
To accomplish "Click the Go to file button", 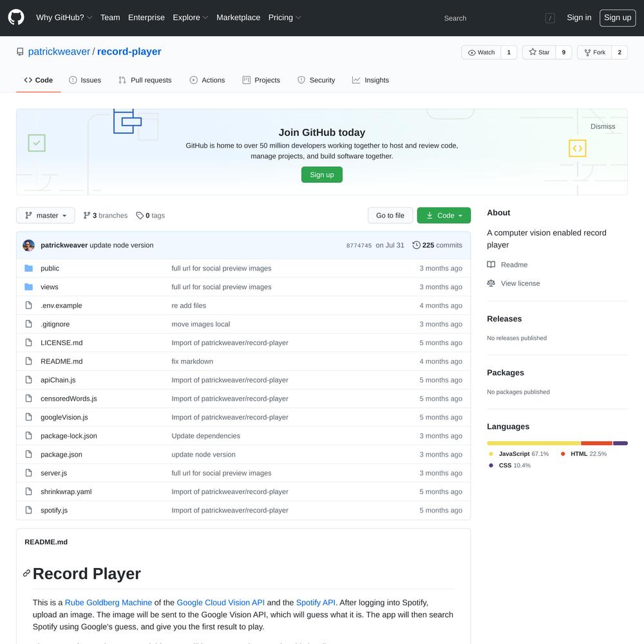I will point(390,215).
